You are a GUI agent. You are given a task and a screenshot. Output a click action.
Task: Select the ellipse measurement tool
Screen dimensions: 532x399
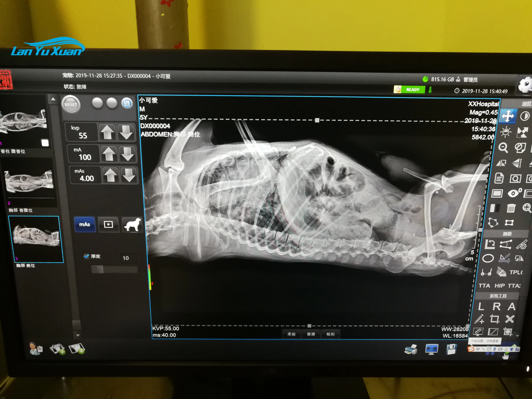point(488,258)
